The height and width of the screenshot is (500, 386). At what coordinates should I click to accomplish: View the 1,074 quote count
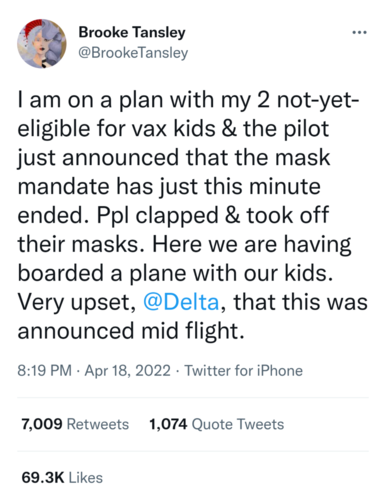168,424
